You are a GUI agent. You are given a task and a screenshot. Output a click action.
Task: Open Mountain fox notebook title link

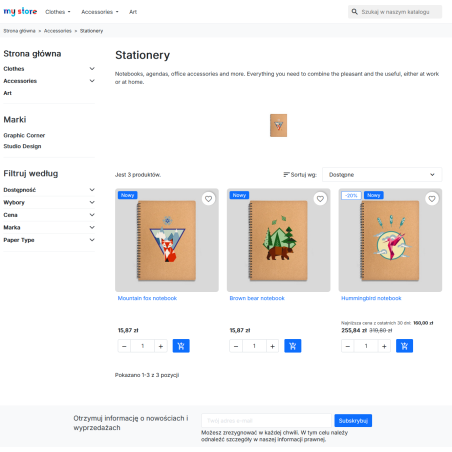point(147,298)
